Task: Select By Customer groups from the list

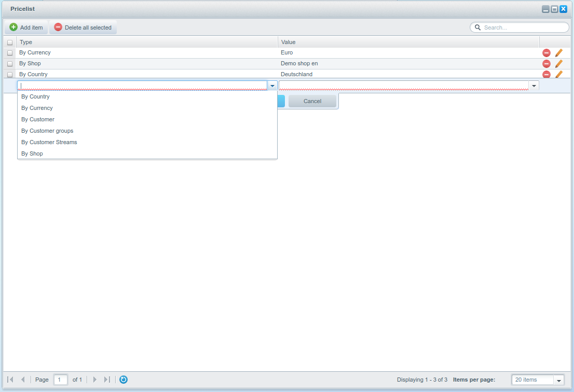Action: click(47, 131)
